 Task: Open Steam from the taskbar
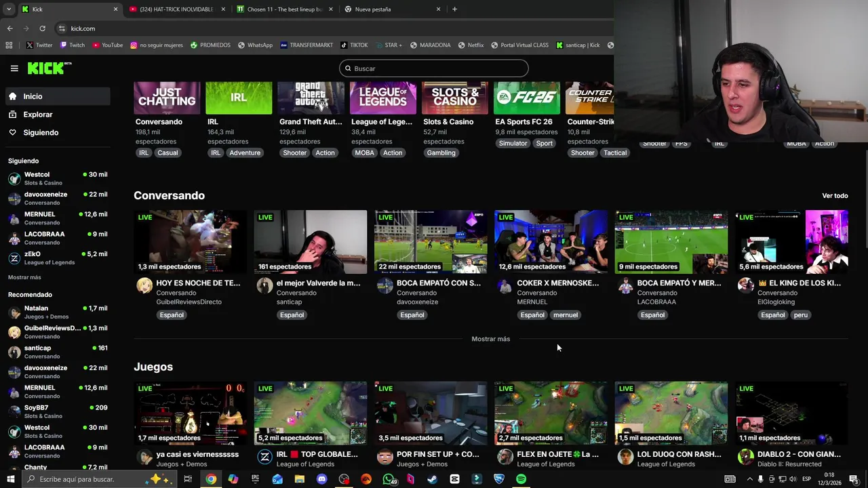pyautogui.click(x=432, y=479)
